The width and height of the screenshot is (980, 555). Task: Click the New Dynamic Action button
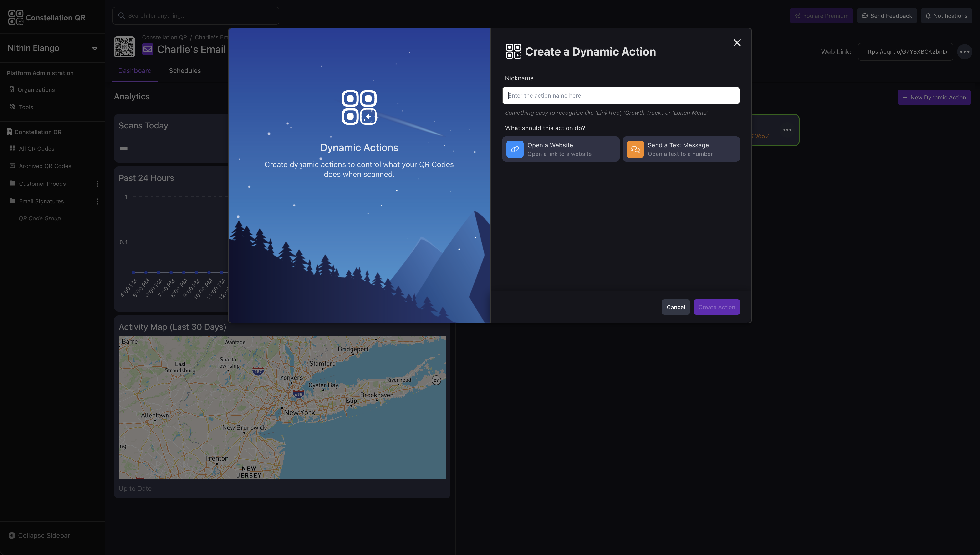[x=934, y=97]
